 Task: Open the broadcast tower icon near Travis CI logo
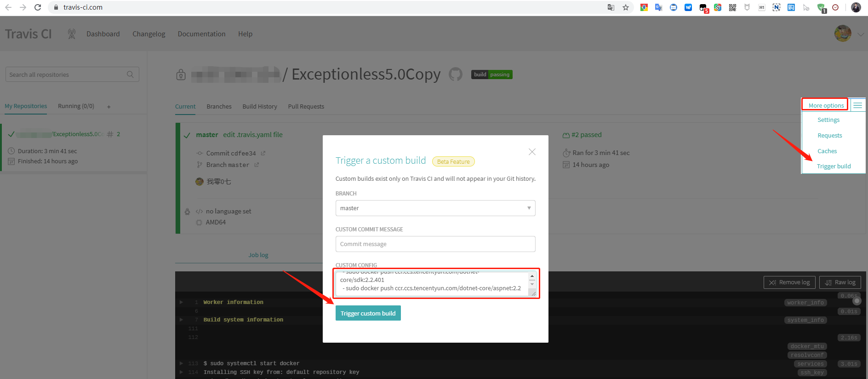[x=71, y=34]
